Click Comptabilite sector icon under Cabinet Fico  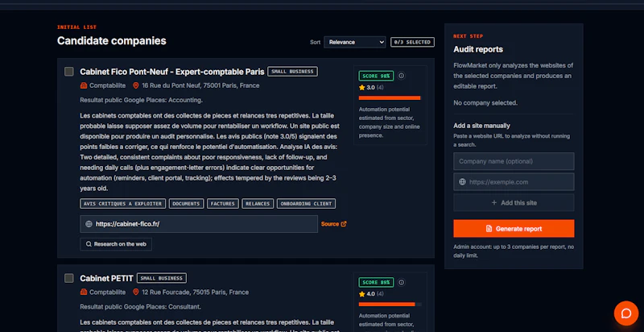(x=84, y=85)
